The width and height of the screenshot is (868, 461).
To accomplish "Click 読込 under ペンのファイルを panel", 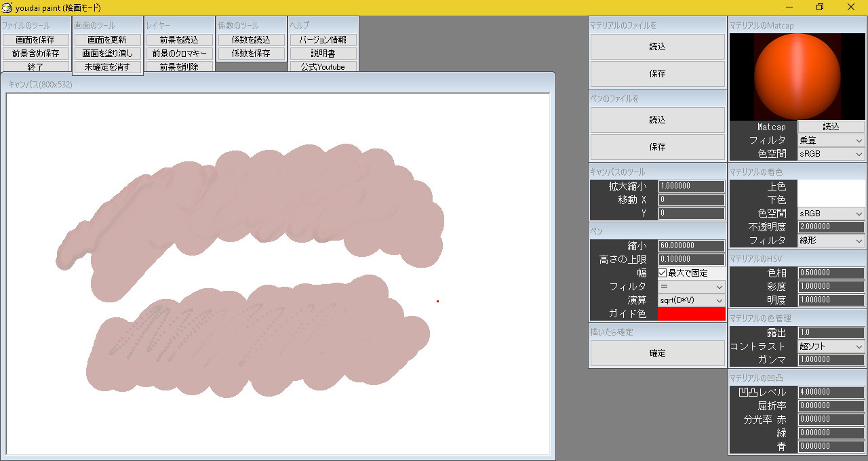I will click(x=657, y=121).
